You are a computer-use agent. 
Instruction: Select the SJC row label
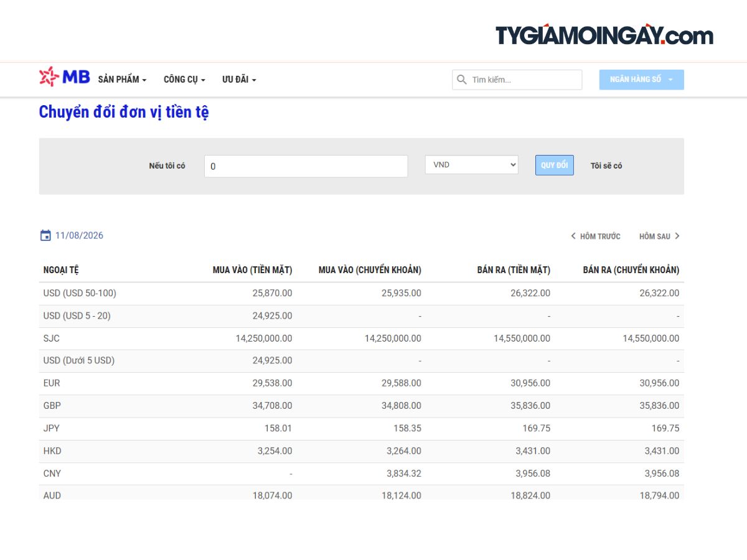(52, 338)
